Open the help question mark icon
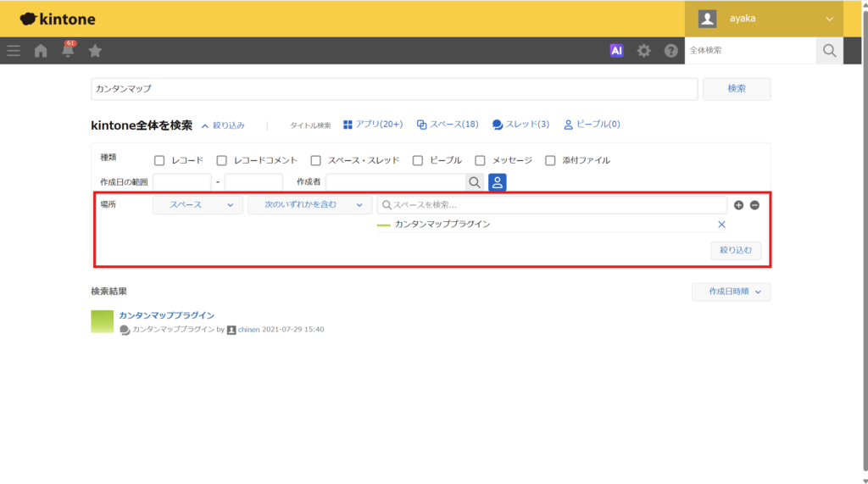 671,51
